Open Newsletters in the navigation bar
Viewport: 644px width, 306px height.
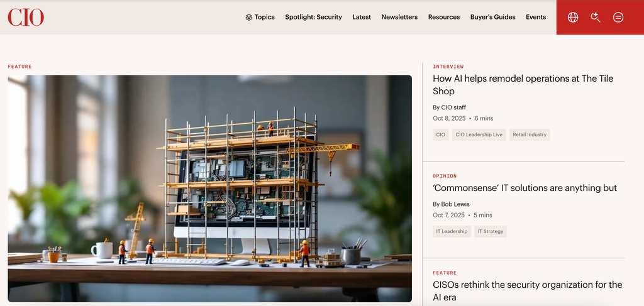tap(399, 17)
